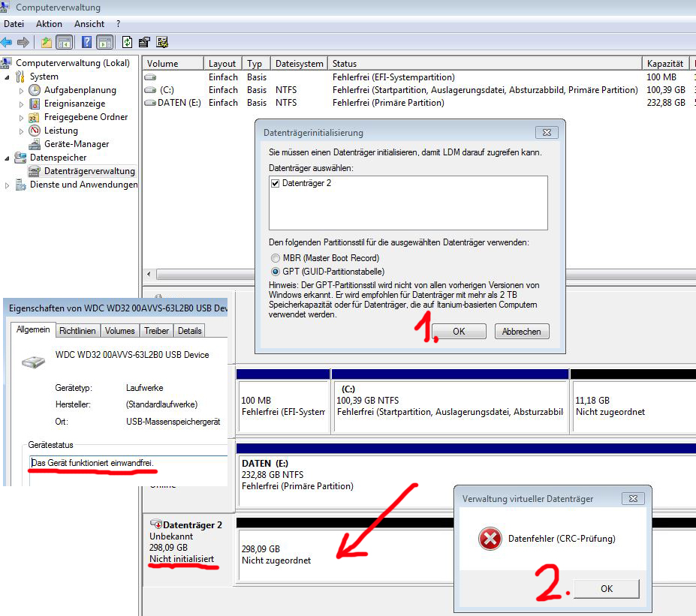The width and height of the screenshot is (696, 616).
Task: Click the green Refresh toolbar icon
Action: pos(128,42)
